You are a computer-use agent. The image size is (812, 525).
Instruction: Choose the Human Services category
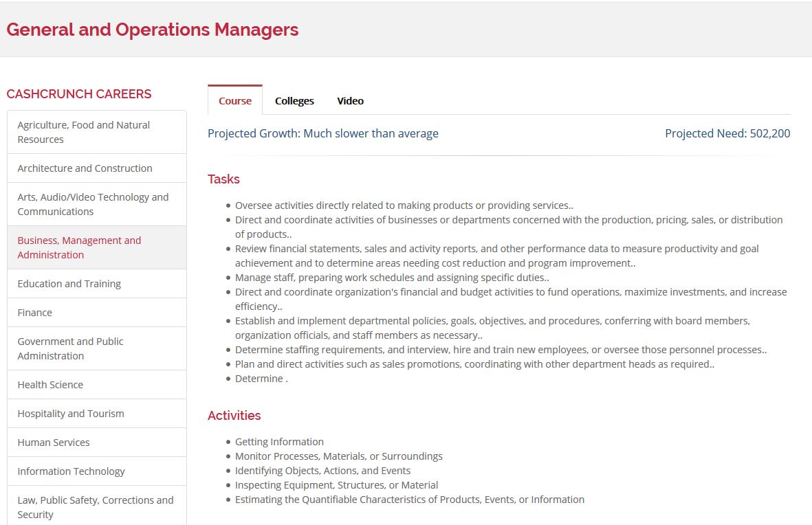97,443
